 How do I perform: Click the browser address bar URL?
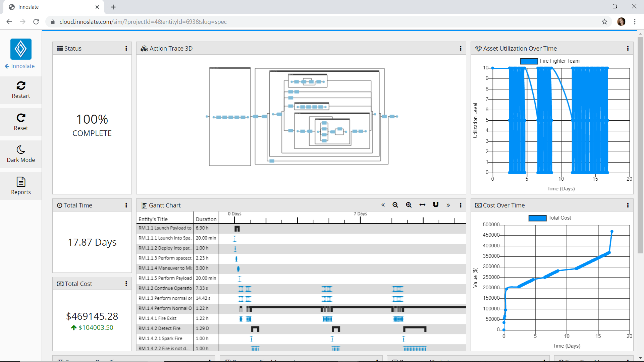[x=143, y=22]
